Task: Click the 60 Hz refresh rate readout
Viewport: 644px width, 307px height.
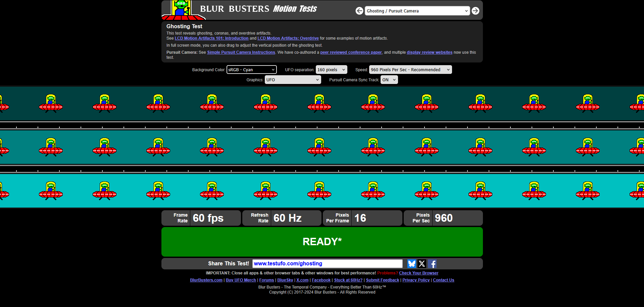Action: [287, 218]
